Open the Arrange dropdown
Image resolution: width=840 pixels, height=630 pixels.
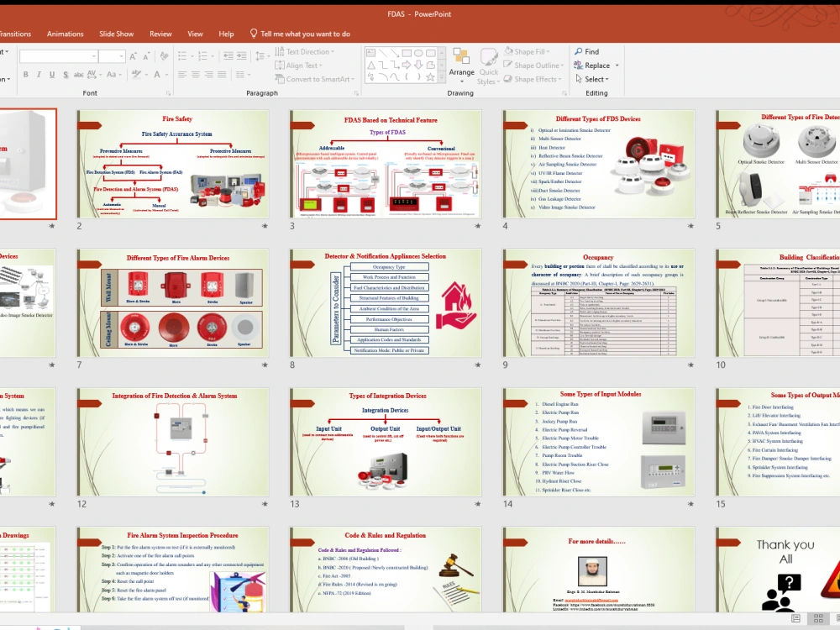click(x=462, y=66)
